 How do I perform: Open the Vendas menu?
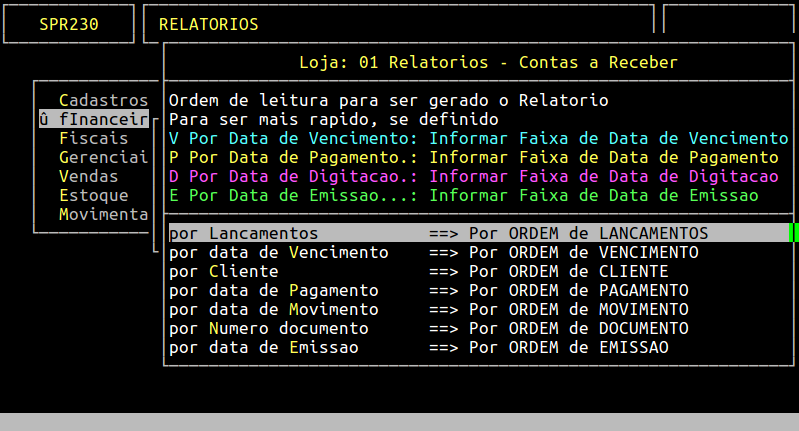88,176
